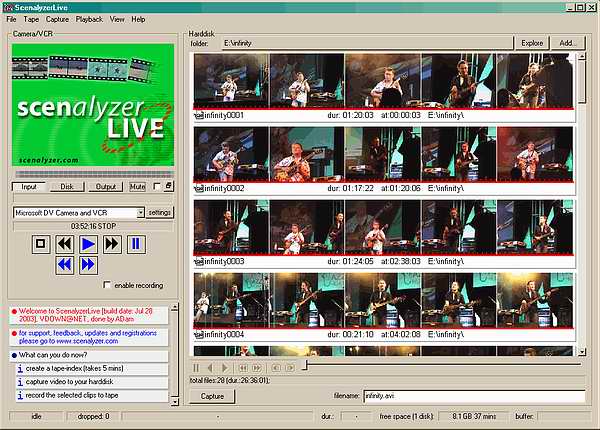Click the file icon beside infinity0001

click(199, 115)
